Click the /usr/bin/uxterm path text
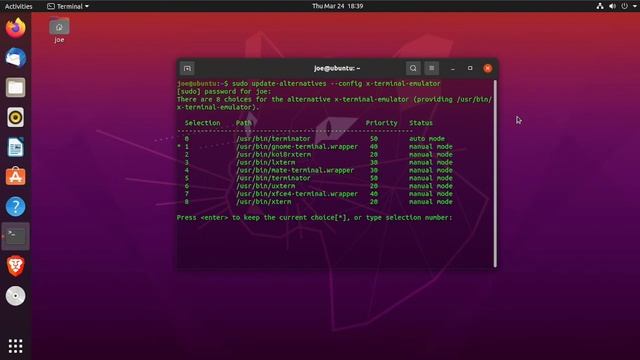The height and width of the screenshot is (360, 640). (266, 186)
